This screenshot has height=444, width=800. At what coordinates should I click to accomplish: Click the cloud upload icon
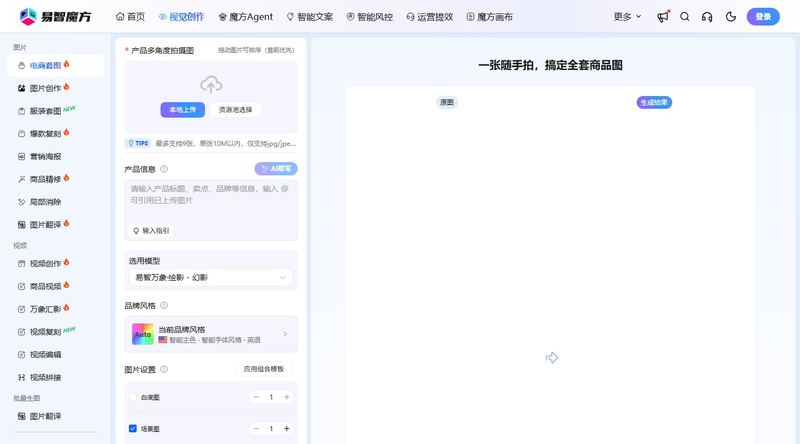click(211, 84)
